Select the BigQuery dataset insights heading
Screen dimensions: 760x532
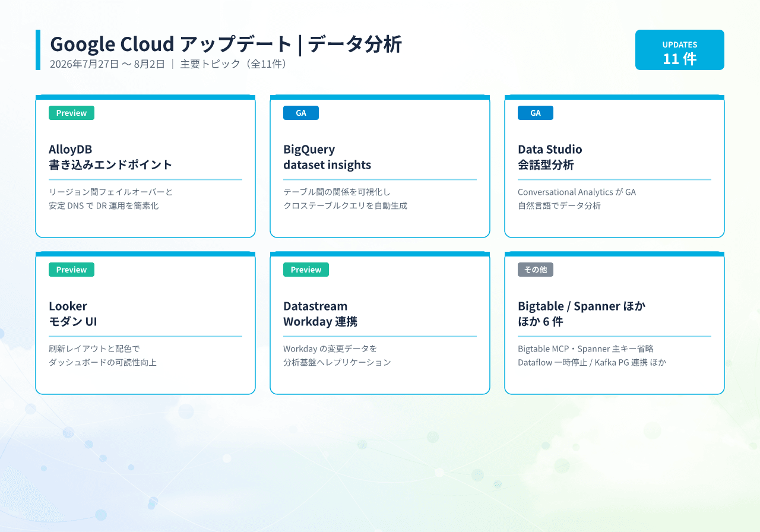tap(327, 157)
